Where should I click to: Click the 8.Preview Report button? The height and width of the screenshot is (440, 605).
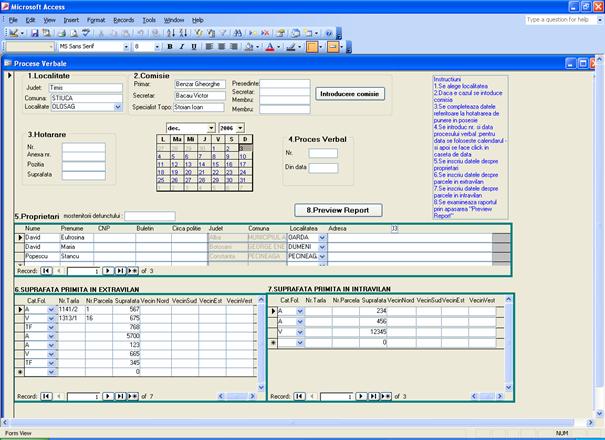tap(337, 210)
